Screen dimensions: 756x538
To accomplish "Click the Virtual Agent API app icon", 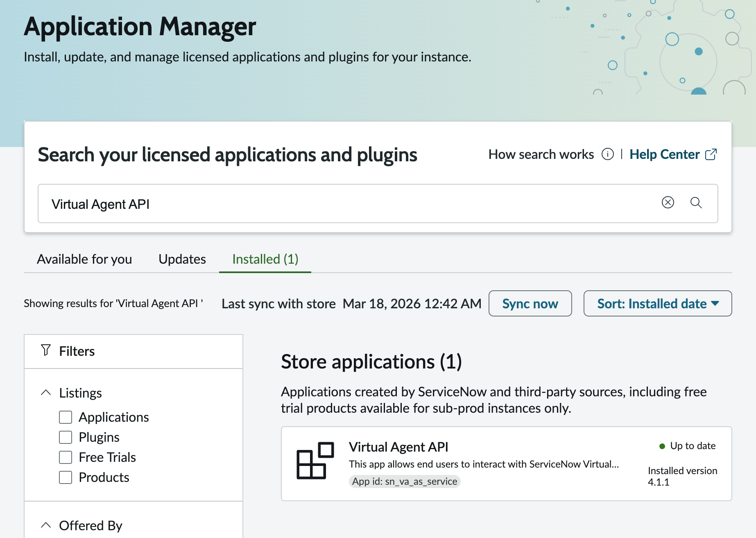I will [315, 461].
